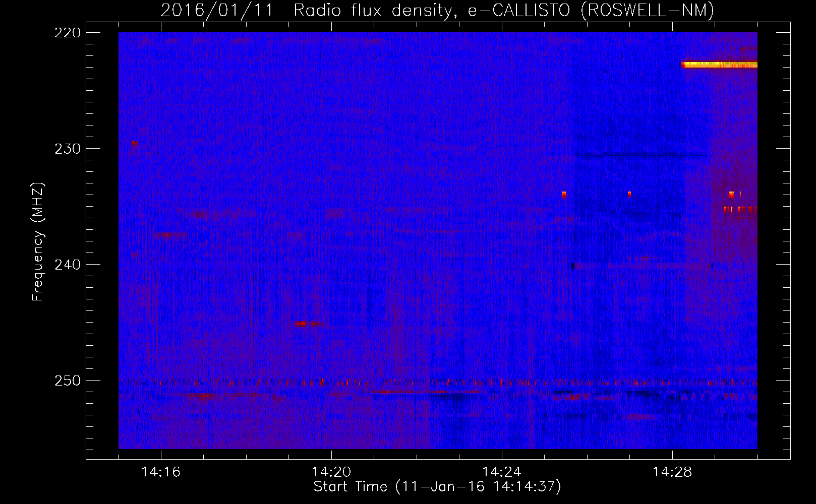816x504 pixels.
Task: Click the Frequency (MHZ) axis title
Action: point(38,241)
